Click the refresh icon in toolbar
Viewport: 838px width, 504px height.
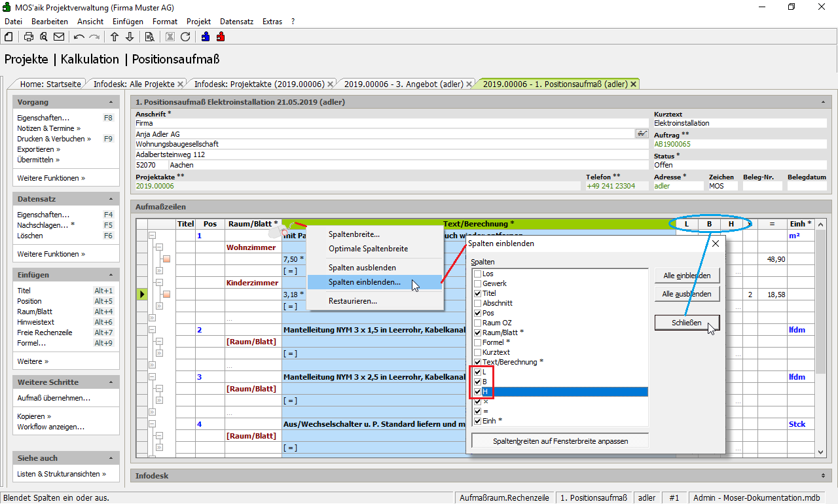[x=185, y=37]
